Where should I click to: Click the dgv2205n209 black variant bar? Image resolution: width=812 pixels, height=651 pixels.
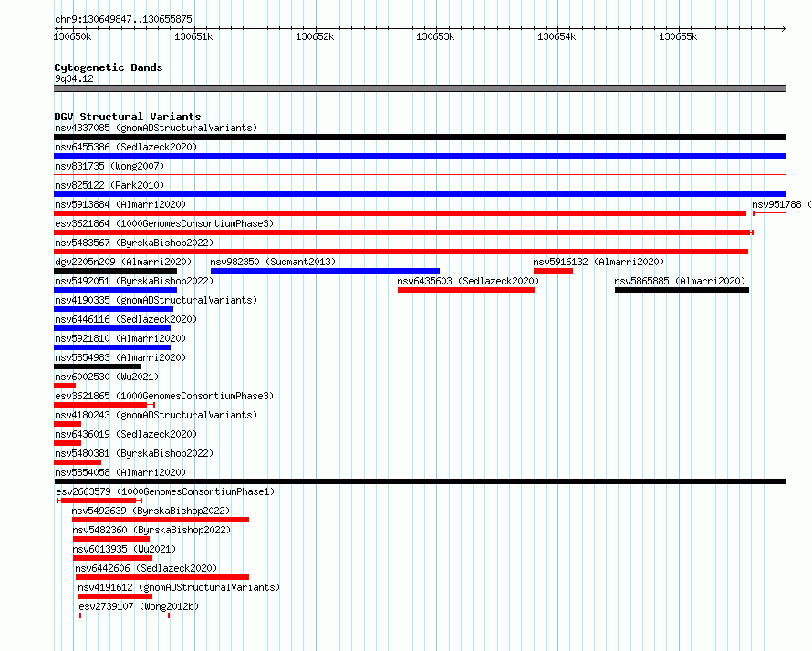(x=116, y=271)
